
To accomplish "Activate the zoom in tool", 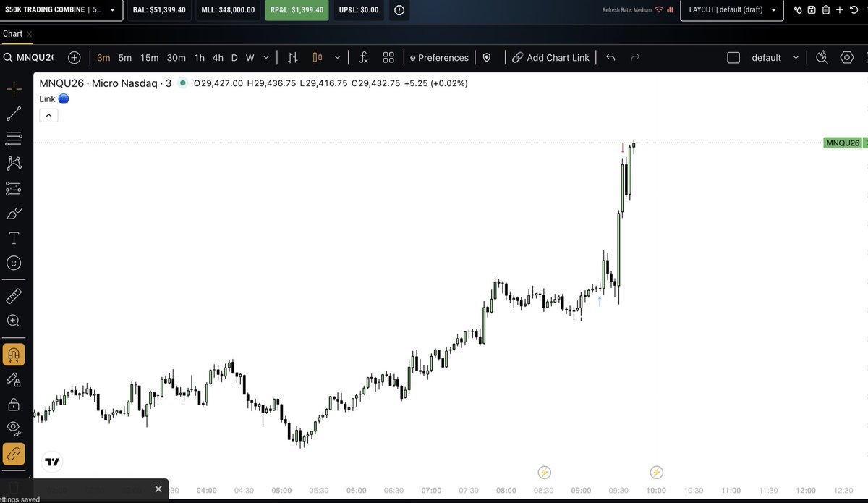I will click(x=14, y=321).
